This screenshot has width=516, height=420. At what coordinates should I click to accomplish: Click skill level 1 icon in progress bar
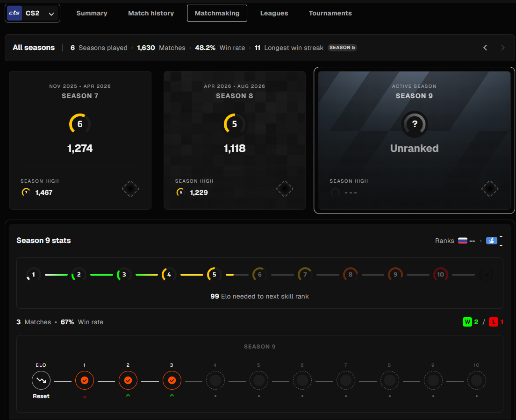(x=34, y=275)
